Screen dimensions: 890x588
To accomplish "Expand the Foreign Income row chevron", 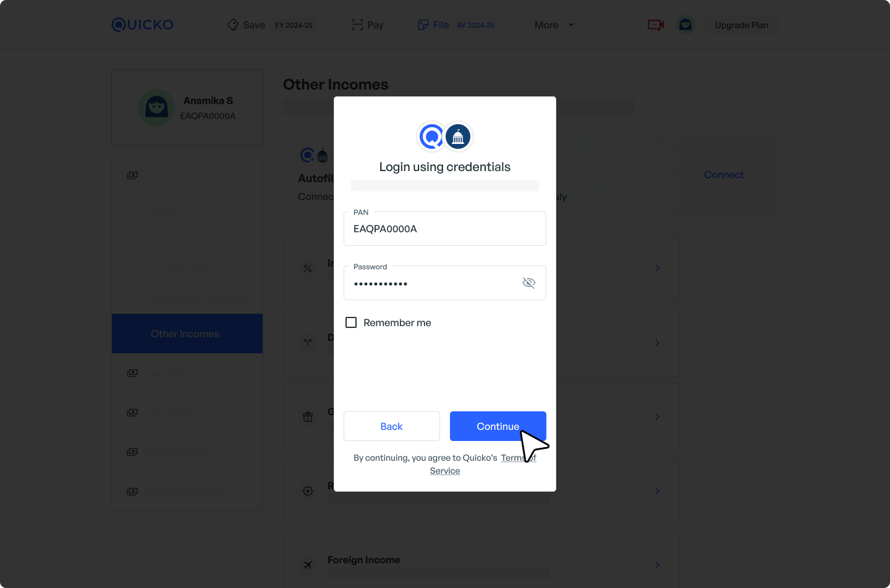I will click(657, 565).
